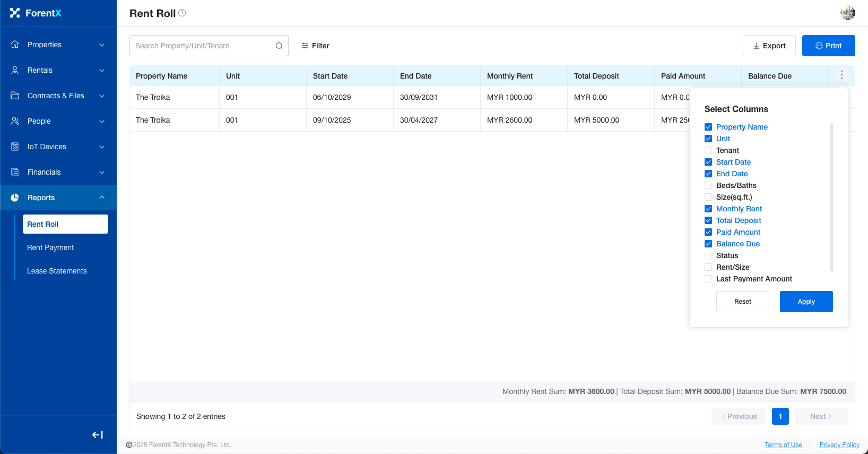Viewport: 868px width, 454px height.
Task: Click the search magnifier icon
Action: 279,46
